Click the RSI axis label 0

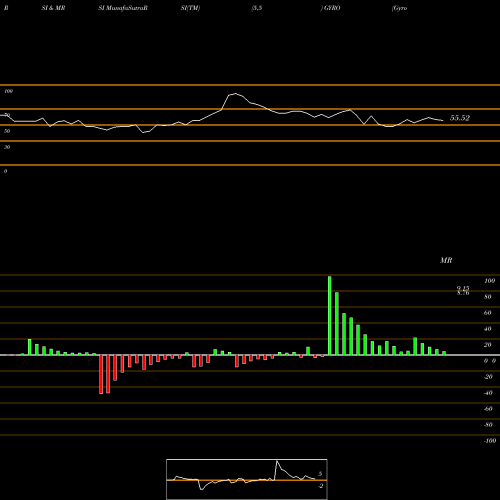tap(5, 171)
